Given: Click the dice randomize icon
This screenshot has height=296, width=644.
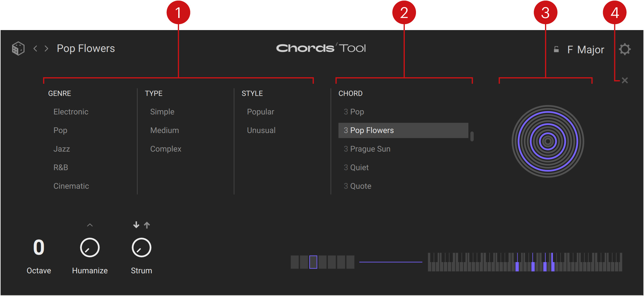Looking at the screenshot, I should coord(18,48).
